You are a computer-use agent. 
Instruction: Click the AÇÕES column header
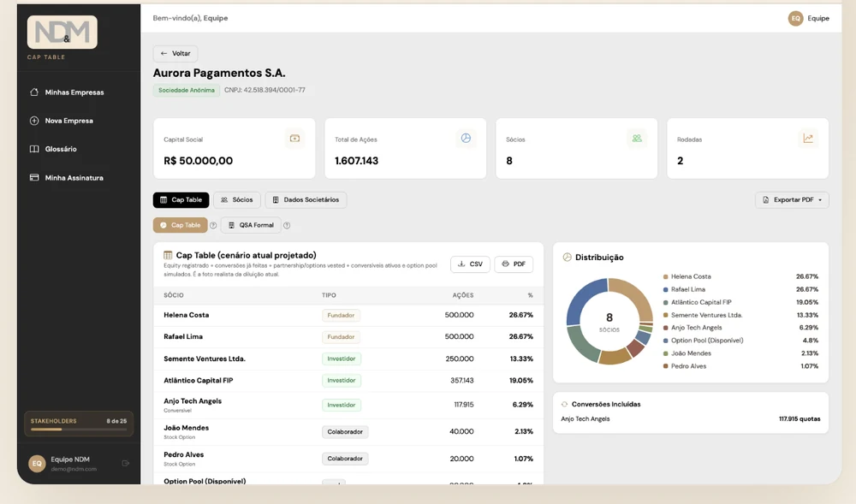click(x=463, y=295)
